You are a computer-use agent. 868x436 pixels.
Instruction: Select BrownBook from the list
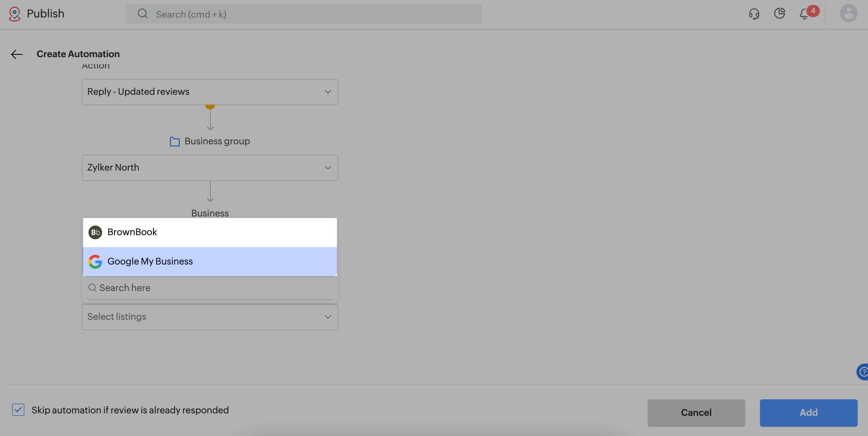click(210, 232)
